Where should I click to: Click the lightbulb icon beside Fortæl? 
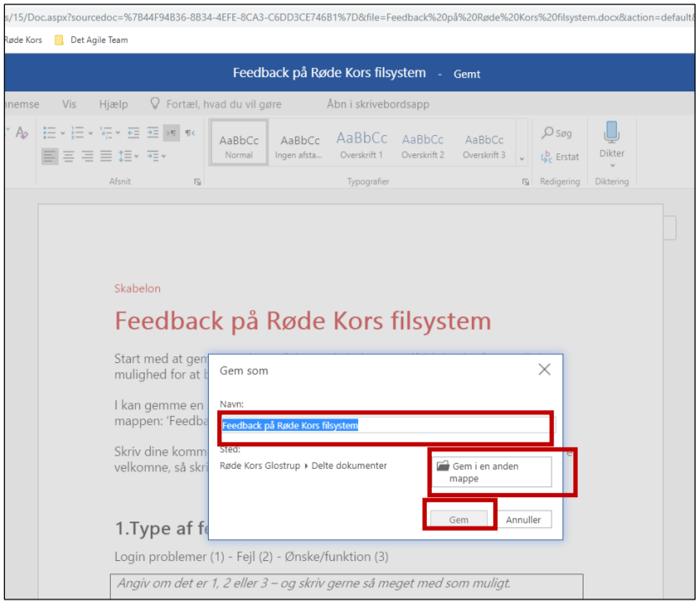[155, 104]
